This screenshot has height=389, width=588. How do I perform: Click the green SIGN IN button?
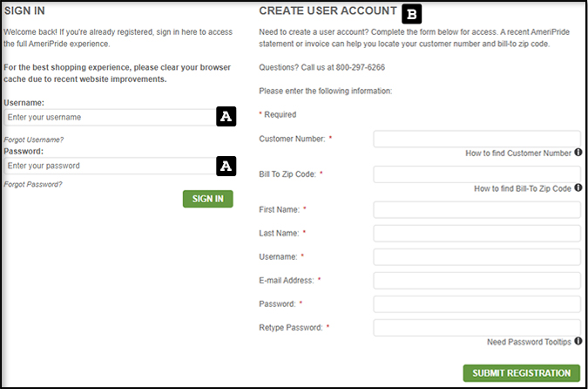point(207,199)
